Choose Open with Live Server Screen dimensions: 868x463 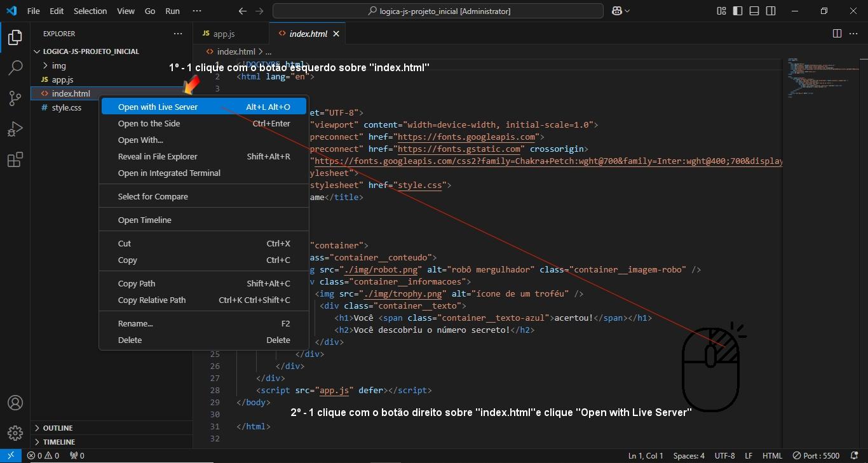[x=203, y=107]
